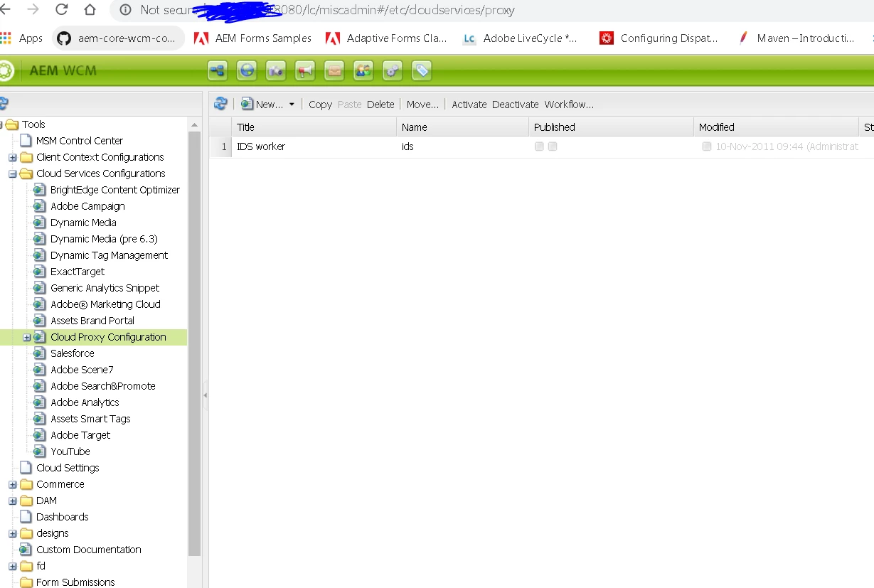The image size is (874, 588).
Task: Select Cloud Settings tree item
Action: (x=68, y=468)
